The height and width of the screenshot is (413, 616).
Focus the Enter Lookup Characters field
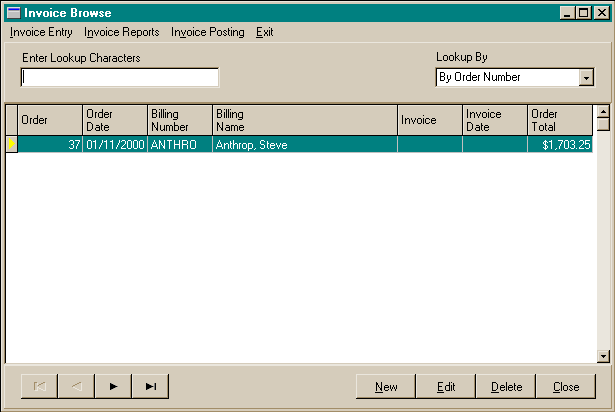120,78
